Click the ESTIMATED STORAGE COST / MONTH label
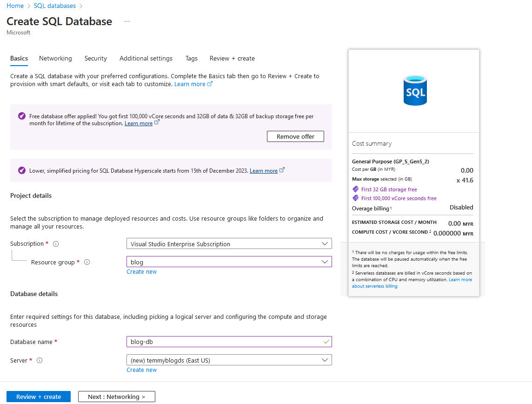Image resolution: width=532 pixels, height=404 pixels. coord(394,222)
